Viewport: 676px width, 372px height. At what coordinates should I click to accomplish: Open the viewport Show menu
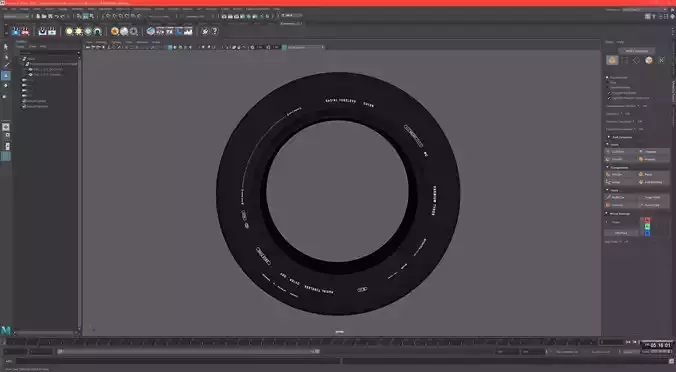[129, 42]
